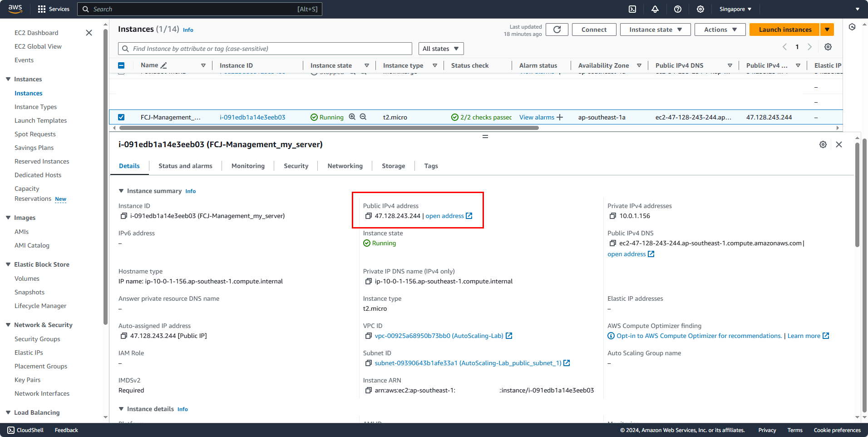Click the Launch instances button

784,29
